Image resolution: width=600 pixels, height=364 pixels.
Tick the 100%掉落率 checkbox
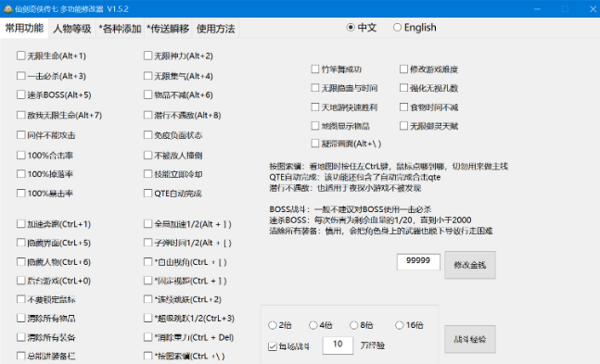click(21, 174)
